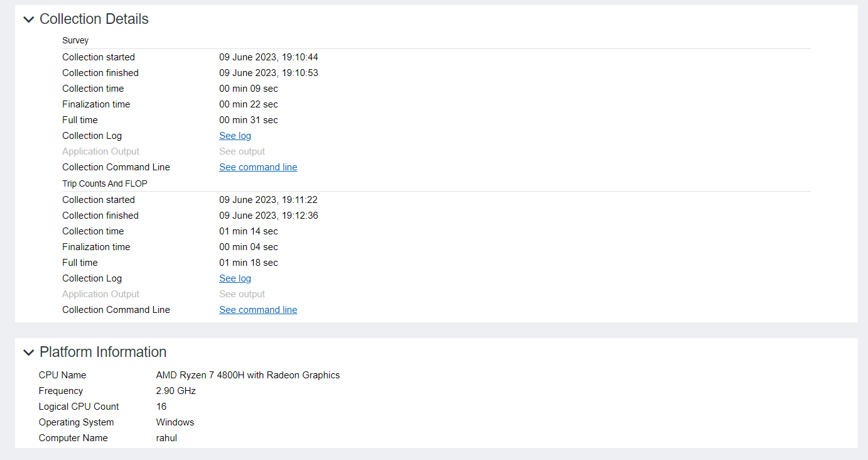View the Trip Counts collection command line

pyautogui.click(x=258, y=309)
